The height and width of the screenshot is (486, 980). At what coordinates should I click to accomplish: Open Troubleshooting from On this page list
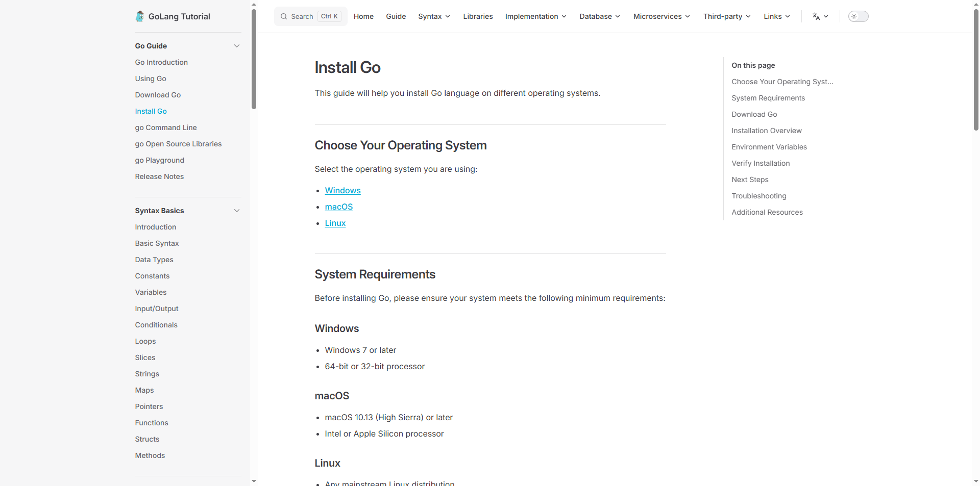click(759, 196)
